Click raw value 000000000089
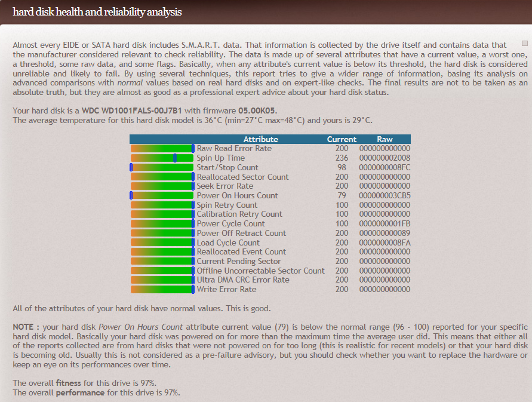This screenshot has width=532, height=402. pos(385,233)
